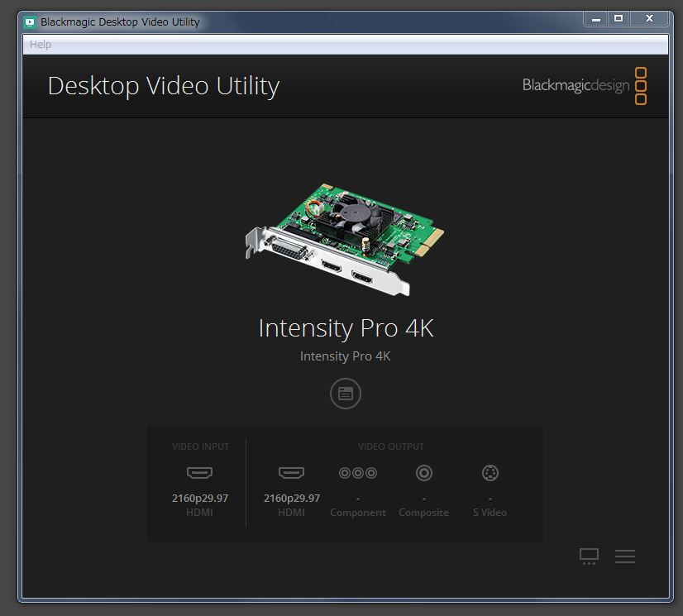Switch to device list view icon

[x=625, y=556]
